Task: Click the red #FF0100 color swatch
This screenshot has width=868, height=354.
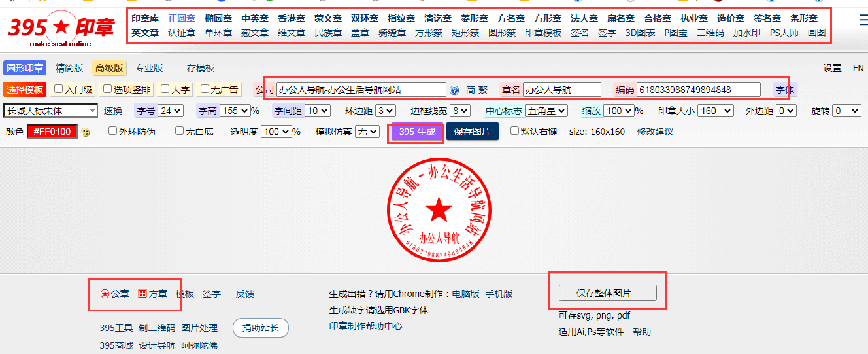Action: tap(52, 132)
